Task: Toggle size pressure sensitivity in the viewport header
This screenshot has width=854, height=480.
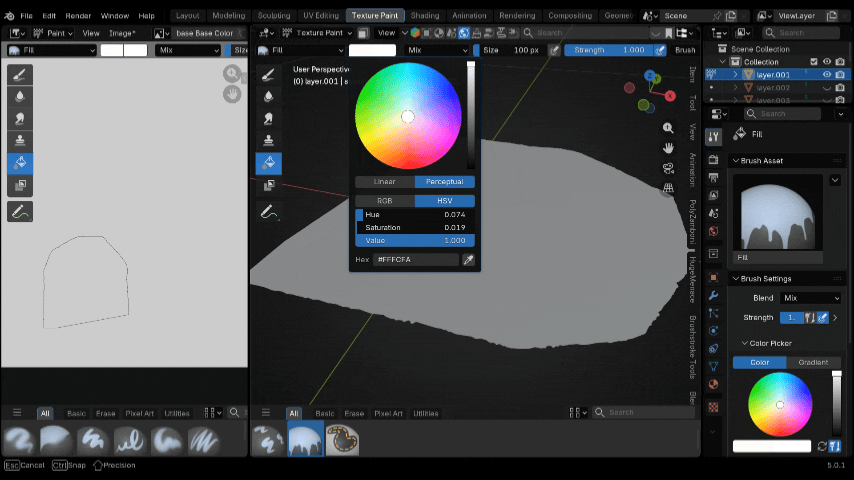Action: tap(554, 50)
